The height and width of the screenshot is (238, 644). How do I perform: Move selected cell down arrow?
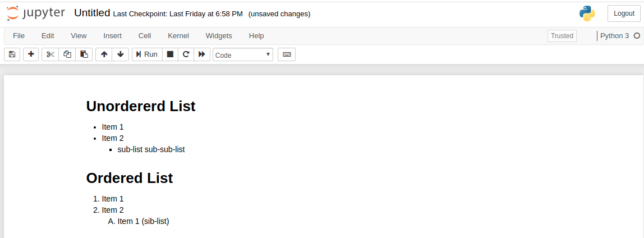click(121, 54)
